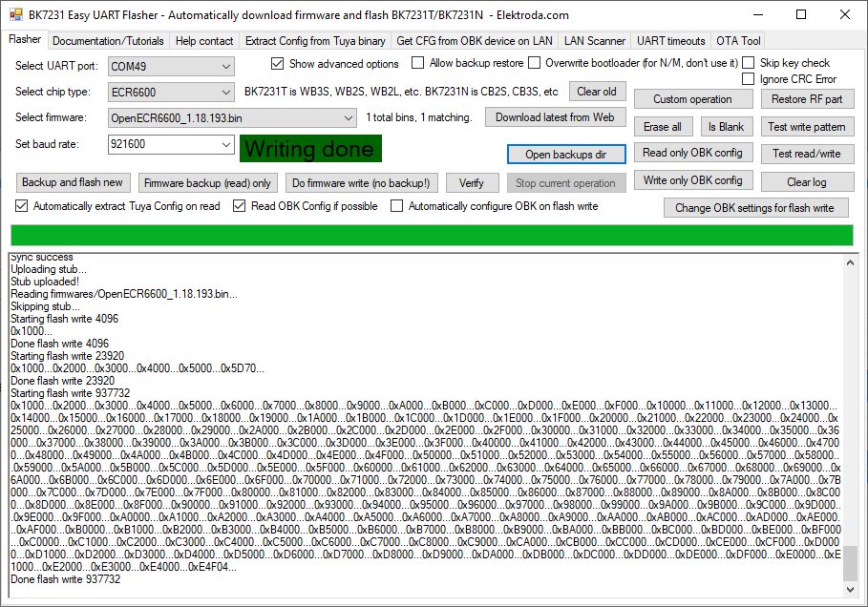Click log scrollbar down arrow
868x607 pixels.
(850, 590)
